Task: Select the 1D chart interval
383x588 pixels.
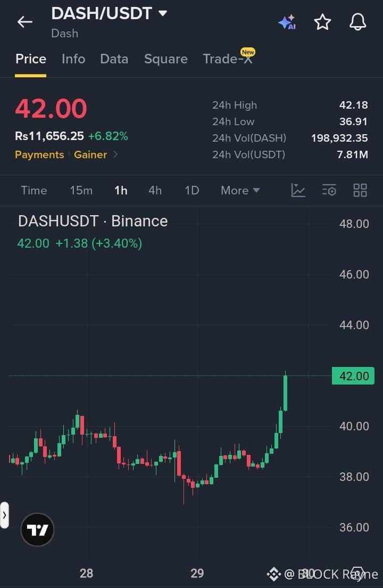Action: point(191,190)
